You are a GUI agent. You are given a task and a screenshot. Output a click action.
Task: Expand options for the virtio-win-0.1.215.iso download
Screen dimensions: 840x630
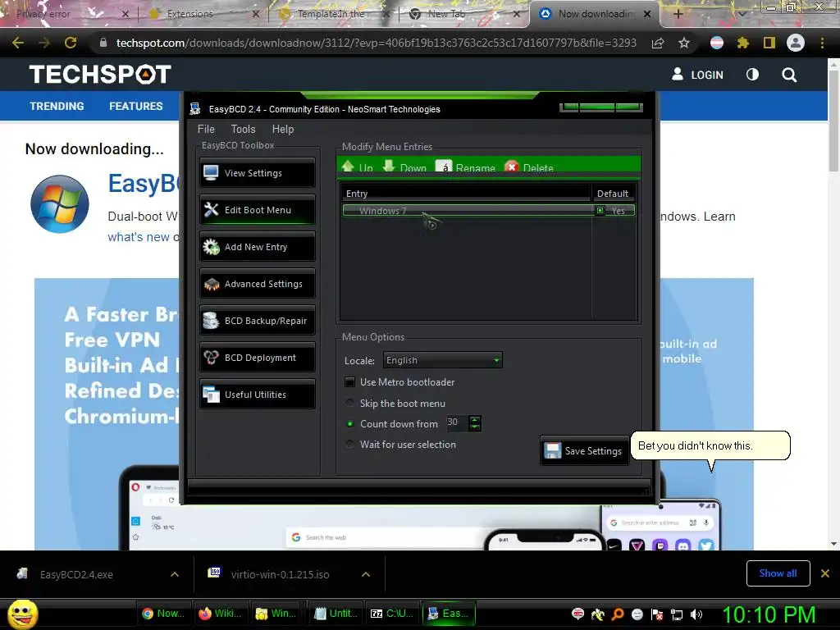(366, 574)
